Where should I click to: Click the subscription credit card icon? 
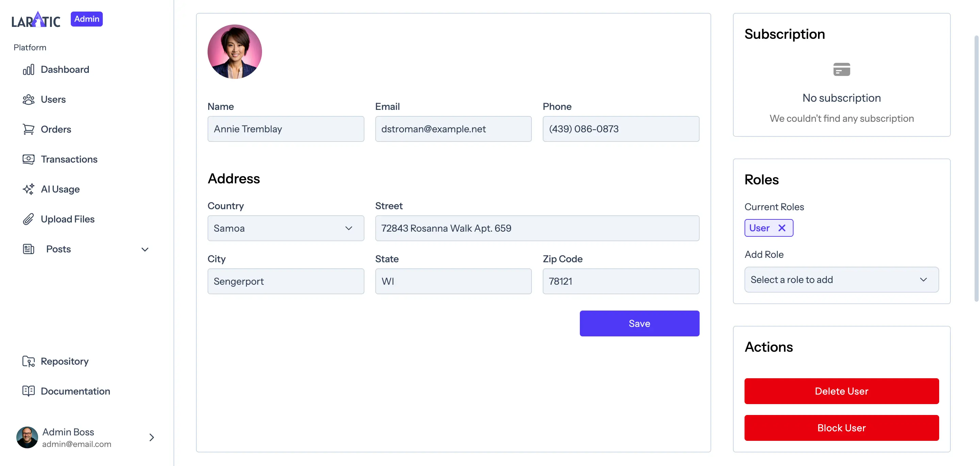coord(842,70)
